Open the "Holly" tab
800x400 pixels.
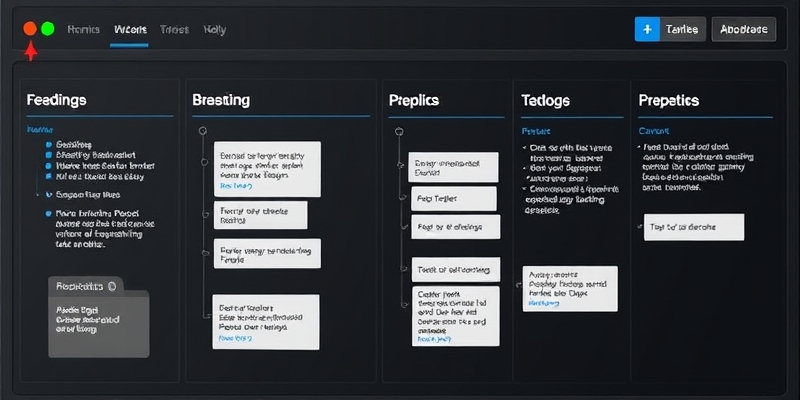[214, 30]
